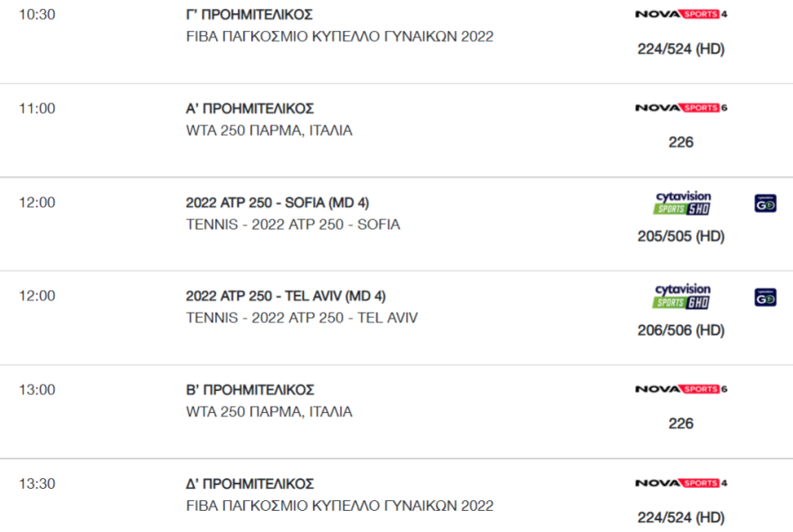Select Β' ΠΡΟΗΜΙΤΕΛΙΚΟΣ event title
793x532 pixels.
(x=250, y=390)
